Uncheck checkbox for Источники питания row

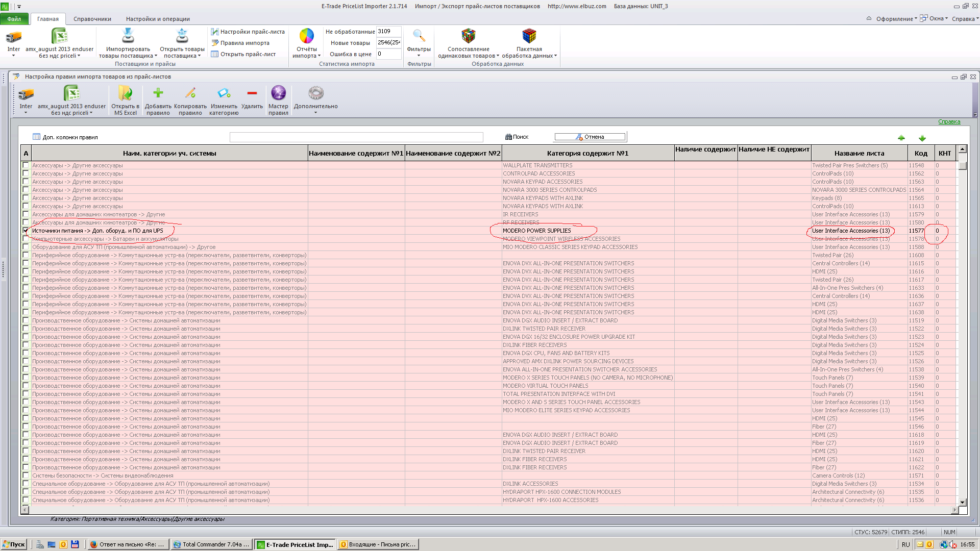26,231
